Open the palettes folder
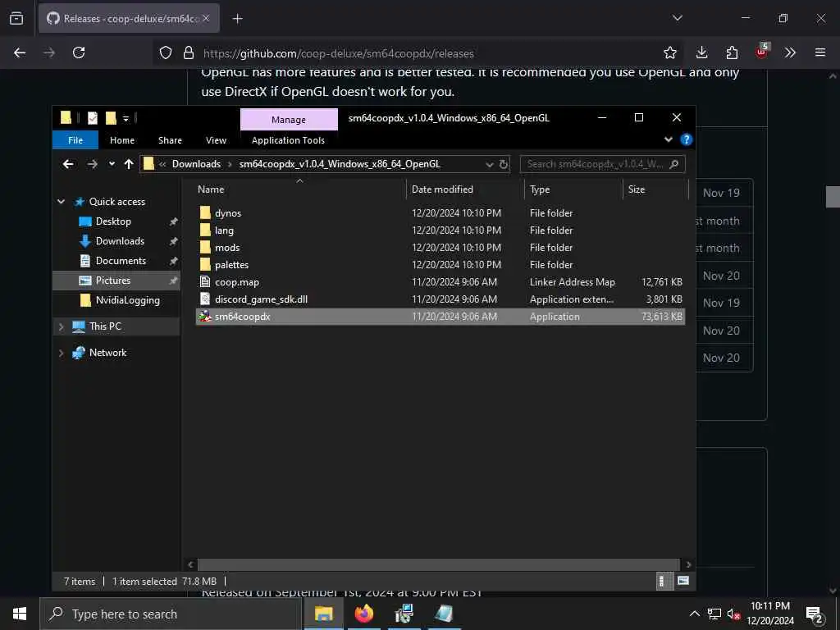 coord(231,265)
